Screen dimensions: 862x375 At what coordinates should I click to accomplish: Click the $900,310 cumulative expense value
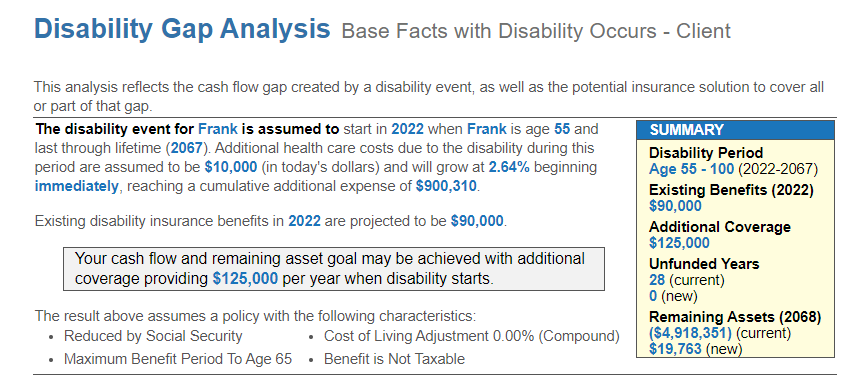446,186
